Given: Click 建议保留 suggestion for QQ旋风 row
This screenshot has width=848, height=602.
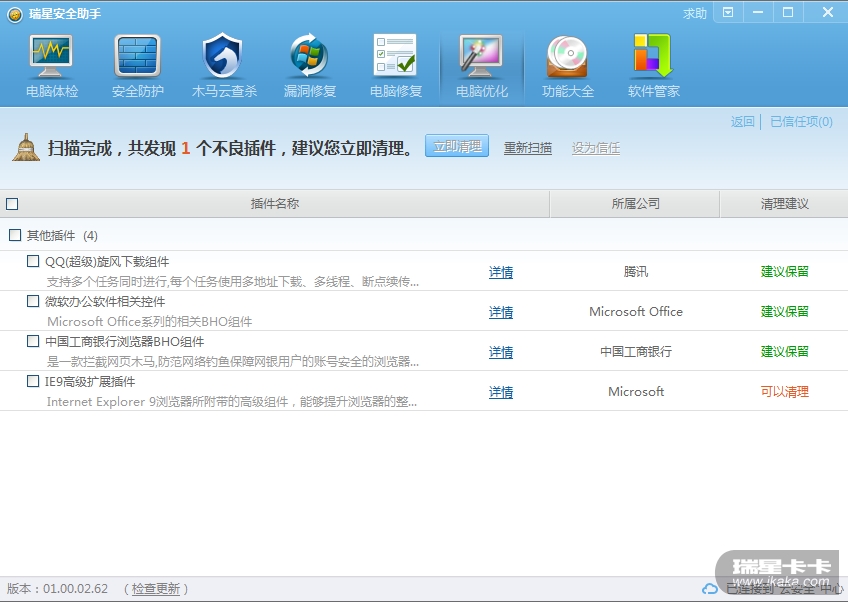Looking at the screenshot, I should point(784,272).
